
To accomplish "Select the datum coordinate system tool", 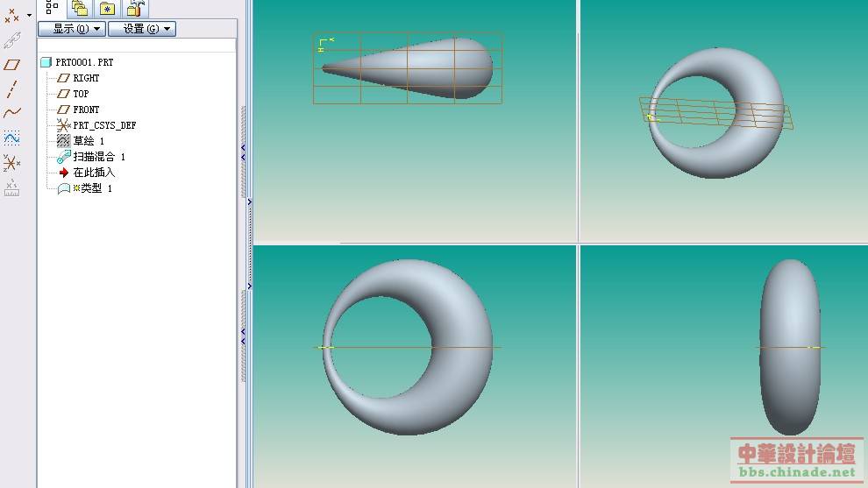I will coord(11,163).
